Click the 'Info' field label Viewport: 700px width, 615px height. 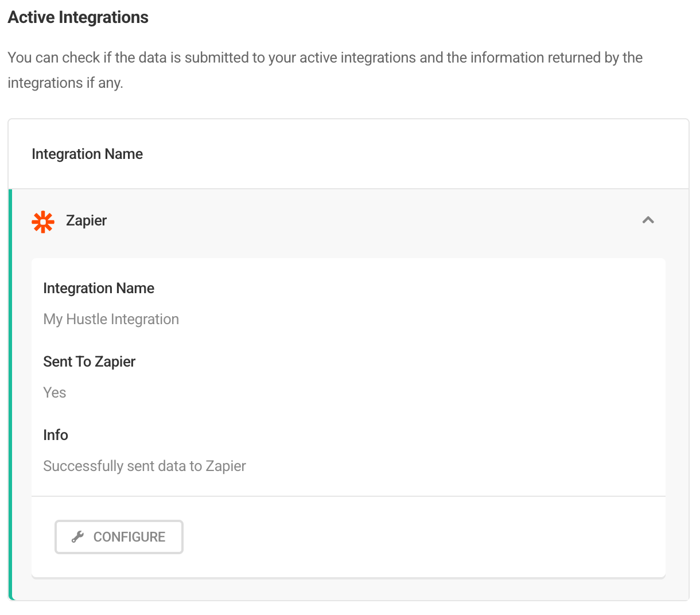pos(56,435)
